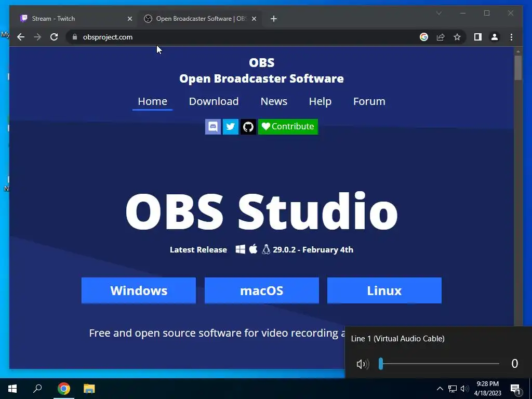Open a new tab with plus button
532x399 pixels.
tap(274, 19)
